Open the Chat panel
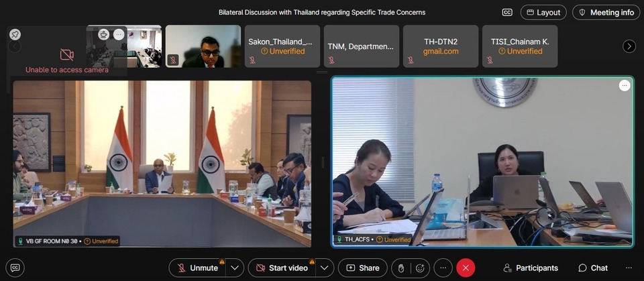Viewport: 644px width, 281px height. pyautogui.click(x=592, y=268)
